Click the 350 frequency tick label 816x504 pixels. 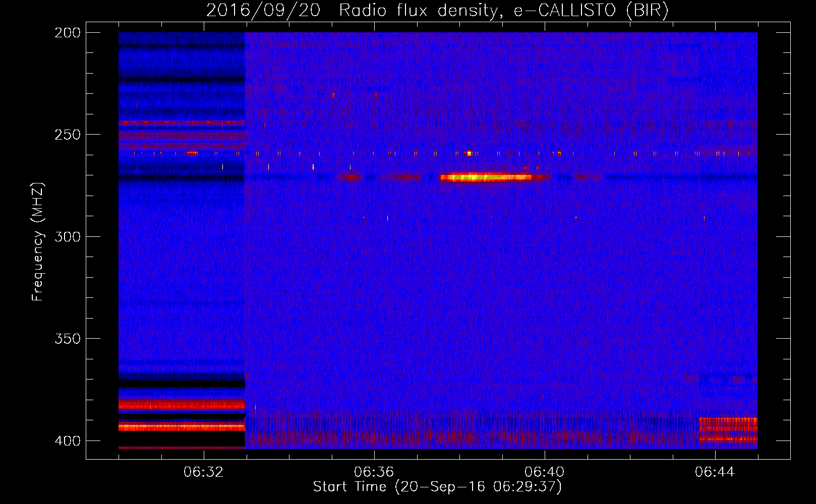tap(68, 339)
